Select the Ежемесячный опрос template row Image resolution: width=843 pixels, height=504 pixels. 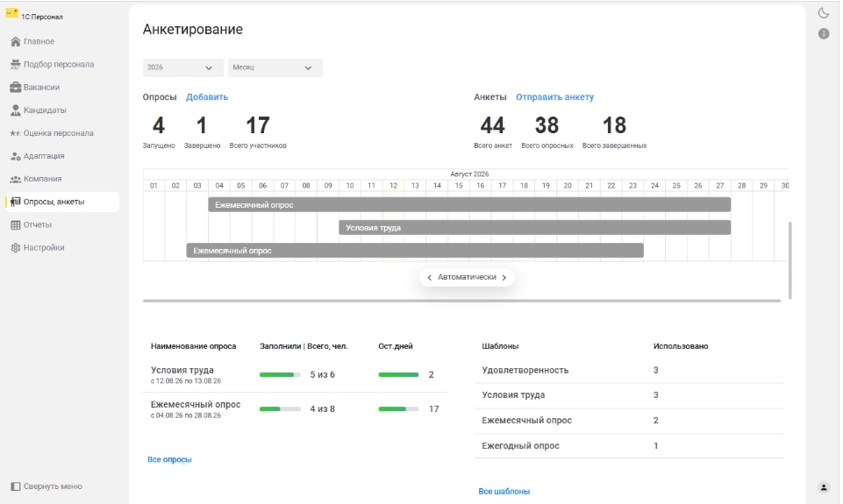(628, 421)
